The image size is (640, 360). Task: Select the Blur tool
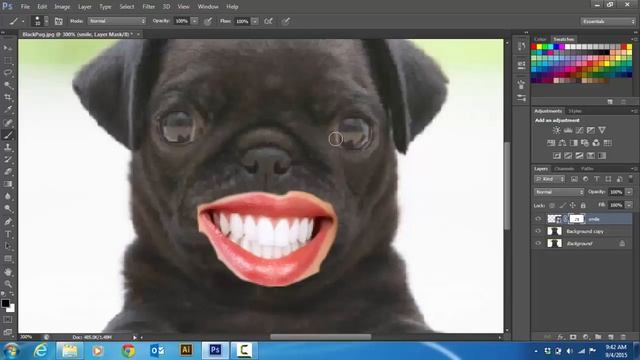8,196
